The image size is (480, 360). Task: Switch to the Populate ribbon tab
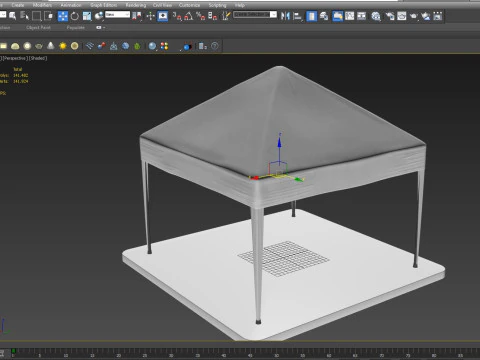[76, 27]
